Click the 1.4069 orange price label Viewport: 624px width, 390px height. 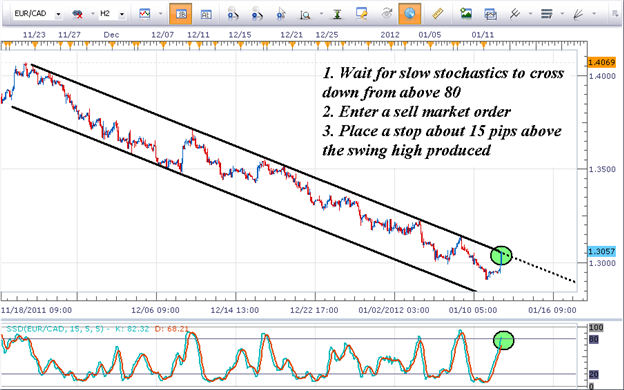pos(601,62)
